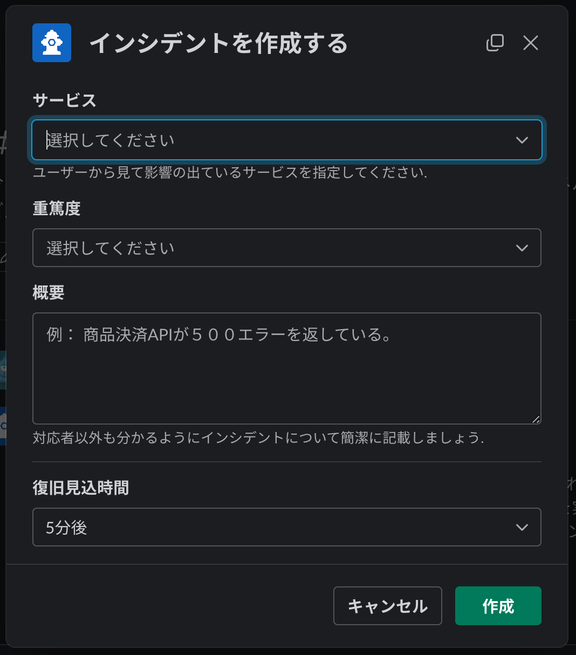Click the chevron arrow in サービス field
The height and width of the screenshot is (655, 576).
click(x=522, y=140)
